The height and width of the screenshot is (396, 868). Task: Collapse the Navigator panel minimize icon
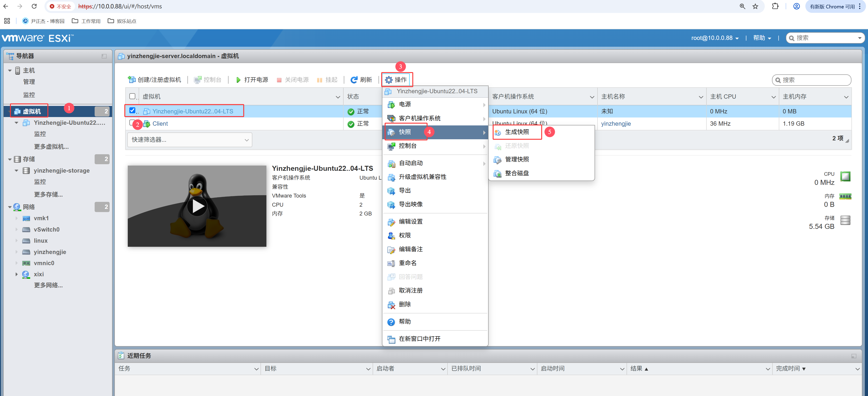[104, 56]
